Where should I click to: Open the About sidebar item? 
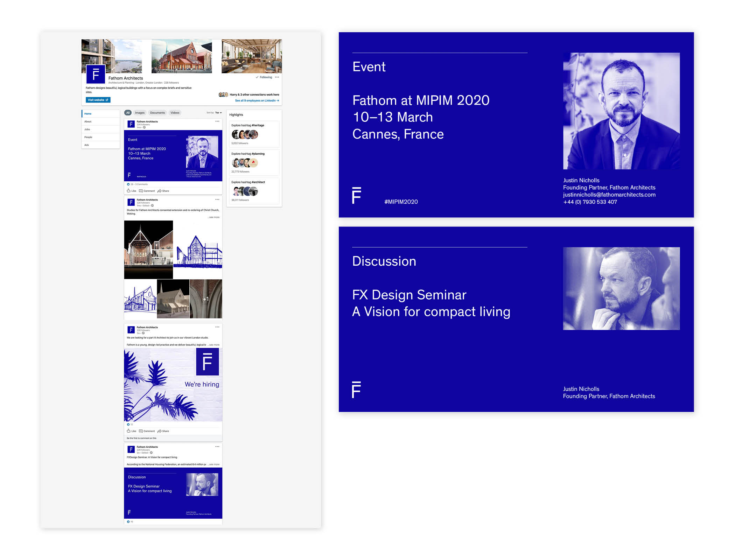(x=101, y=121)
